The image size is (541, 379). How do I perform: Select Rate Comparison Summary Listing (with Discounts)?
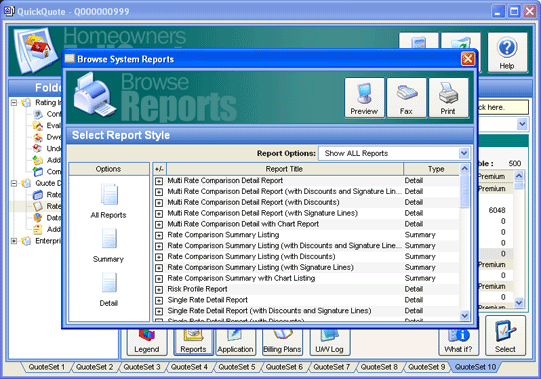coord(251,257)
